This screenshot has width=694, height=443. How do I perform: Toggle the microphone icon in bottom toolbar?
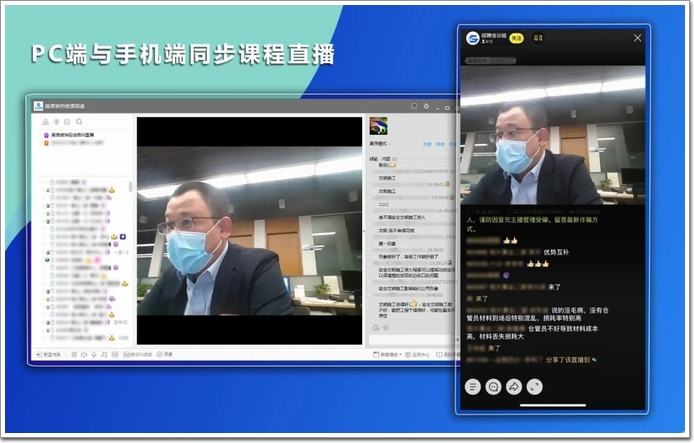pos(95,354)
